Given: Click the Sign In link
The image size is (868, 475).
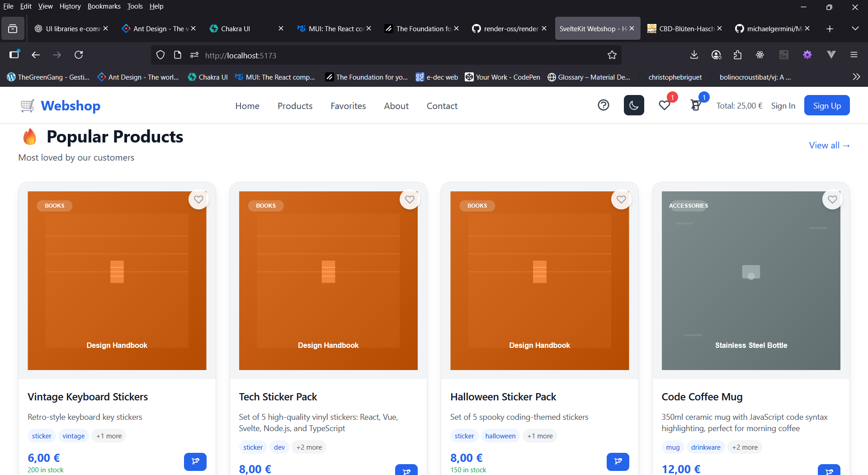Looking at the screenshot, I should 783,106.
